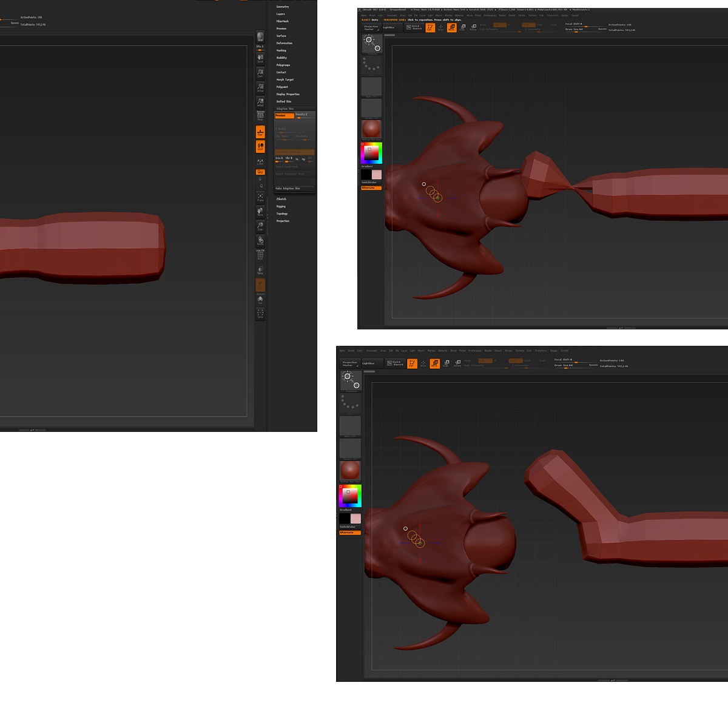Toggle the orange Adaptive Skin Preview button

[285, 115]
